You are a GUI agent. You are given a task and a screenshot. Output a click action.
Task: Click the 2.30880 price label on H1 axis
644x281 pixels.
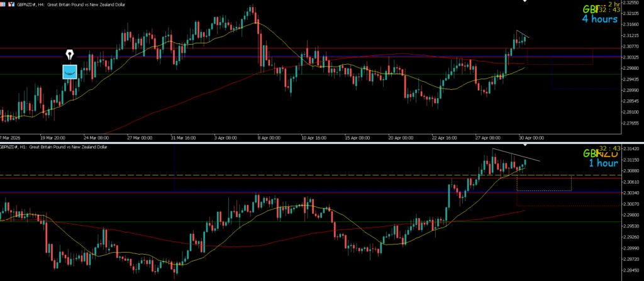click(x=633, y=170)
